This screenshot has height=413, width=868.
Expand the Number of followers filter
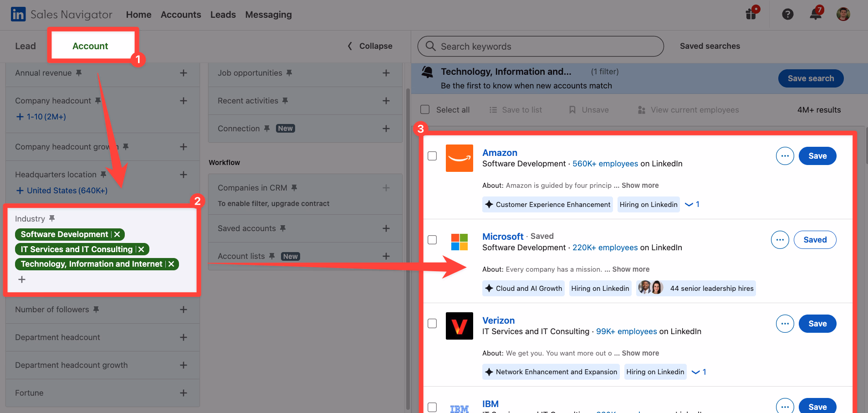click(x=184, y=310)
